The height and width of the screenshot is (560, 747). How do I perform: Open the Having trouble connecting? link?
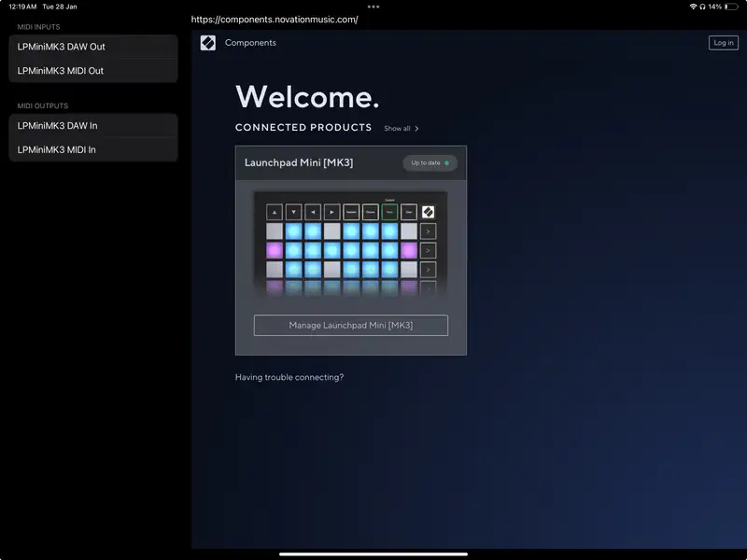pyautogui.click(x=289, y=377)
